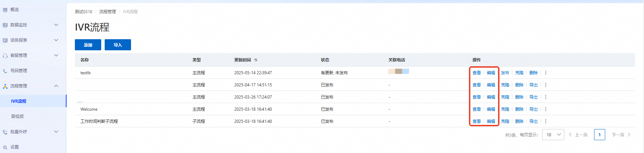The height and width of the screenshot is (153, 644).
Task: Click the 导入 button
Action: [118, 45]
